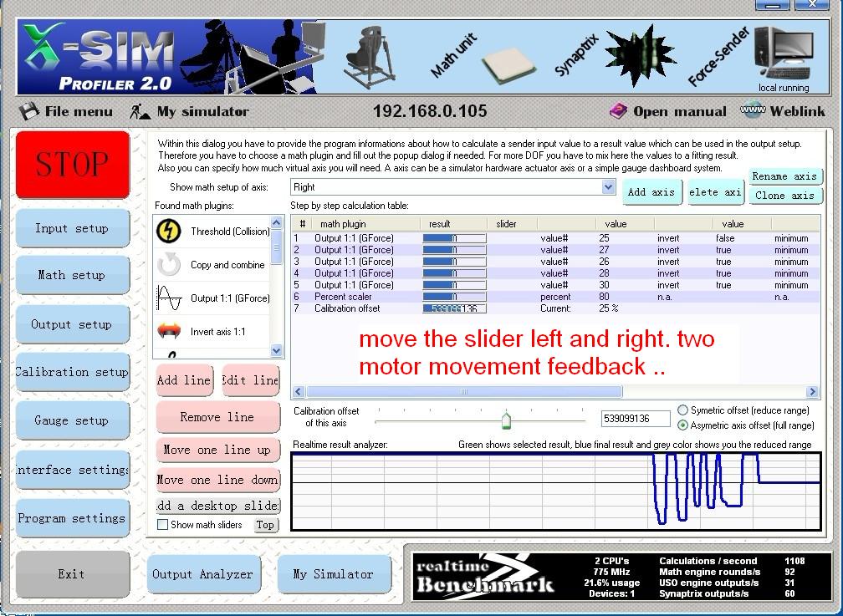Open the Input setup page
Viewport: 843px width, 616px height.
(73, 228)
